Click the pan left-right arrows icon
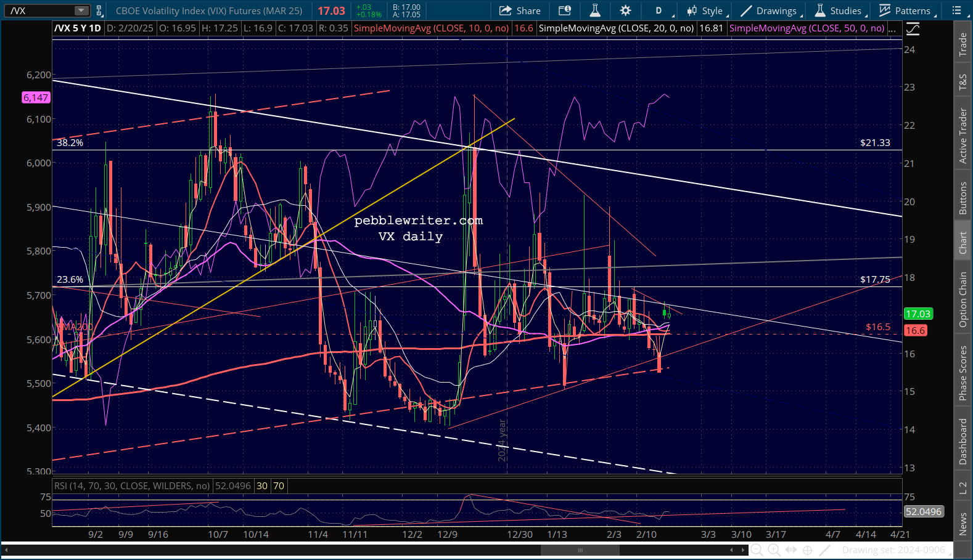The image size is (973, 560). [x=790, y=550]
